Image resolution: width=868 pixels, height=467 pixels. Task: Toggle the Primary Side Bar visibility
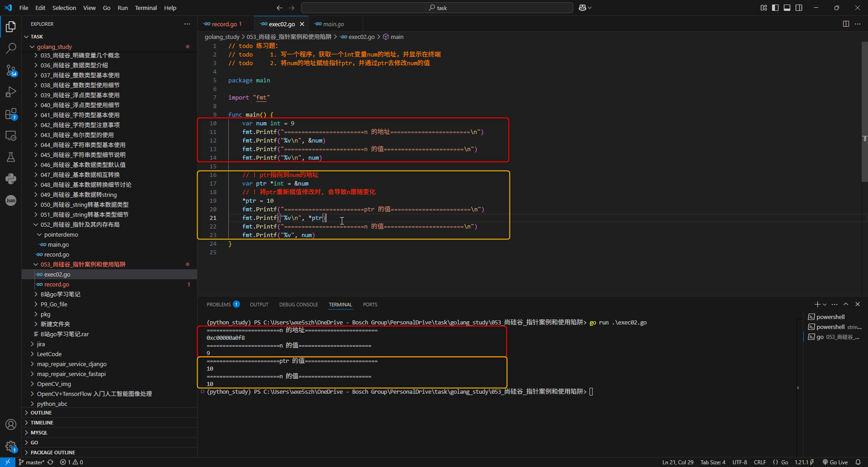[x=775, y=8]
